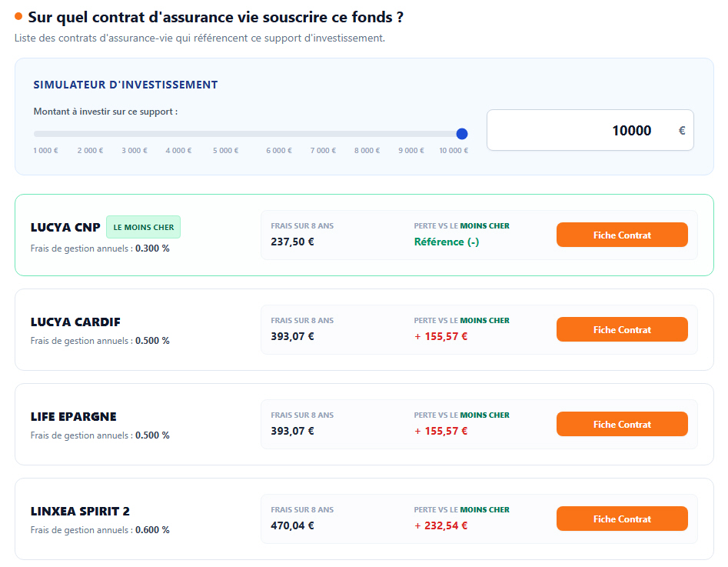728x567 pixels.
Task: Click the 237,50 € fees value
Action: (x=292, y=242)
